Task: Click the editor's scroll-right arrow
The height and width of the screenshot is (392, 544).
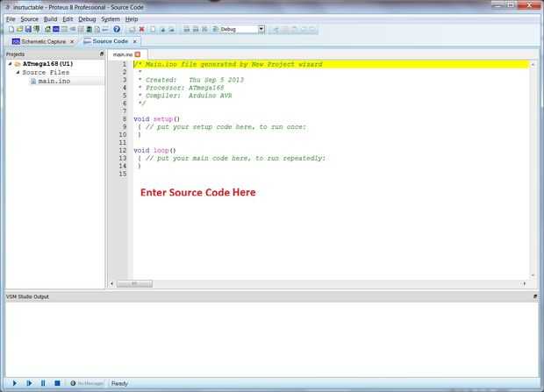Action: coord(525,284)
